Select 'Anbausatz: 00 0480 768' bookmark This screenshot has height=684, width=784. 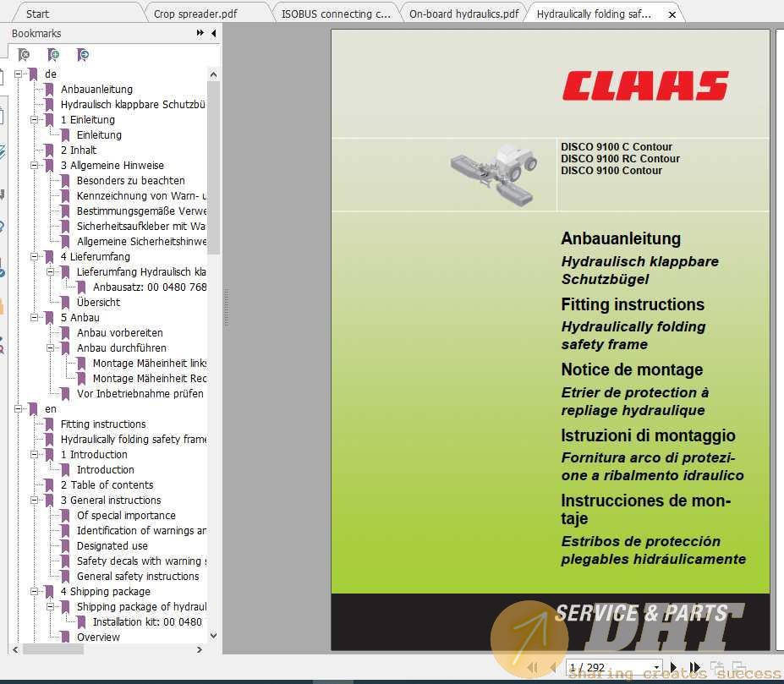pos(150,287)
